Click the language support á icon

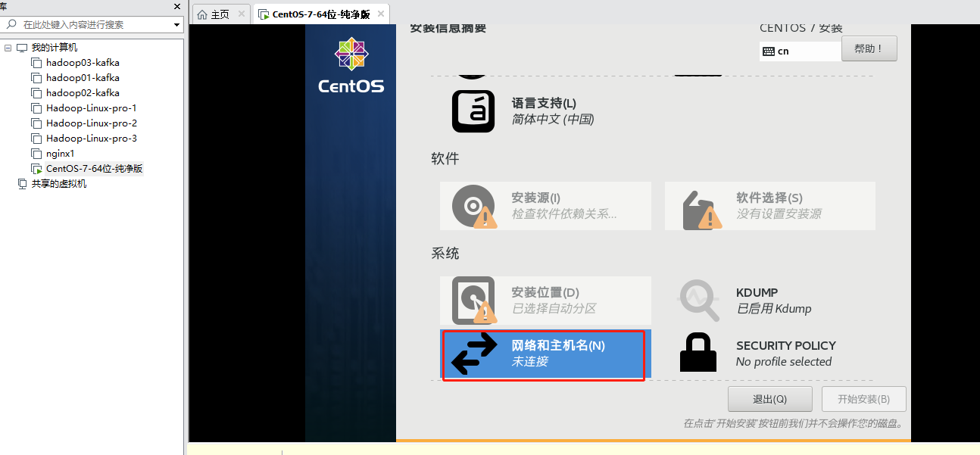coord(473,111)
